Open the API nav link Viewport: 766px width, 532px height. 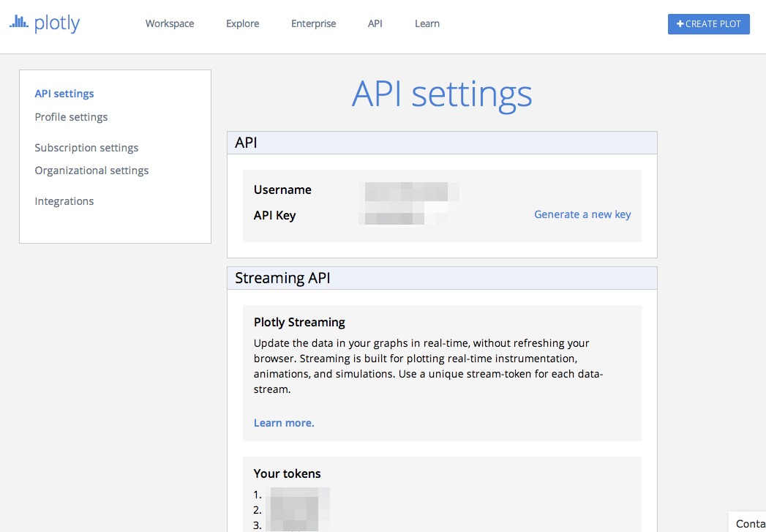[x=375, y=23]
